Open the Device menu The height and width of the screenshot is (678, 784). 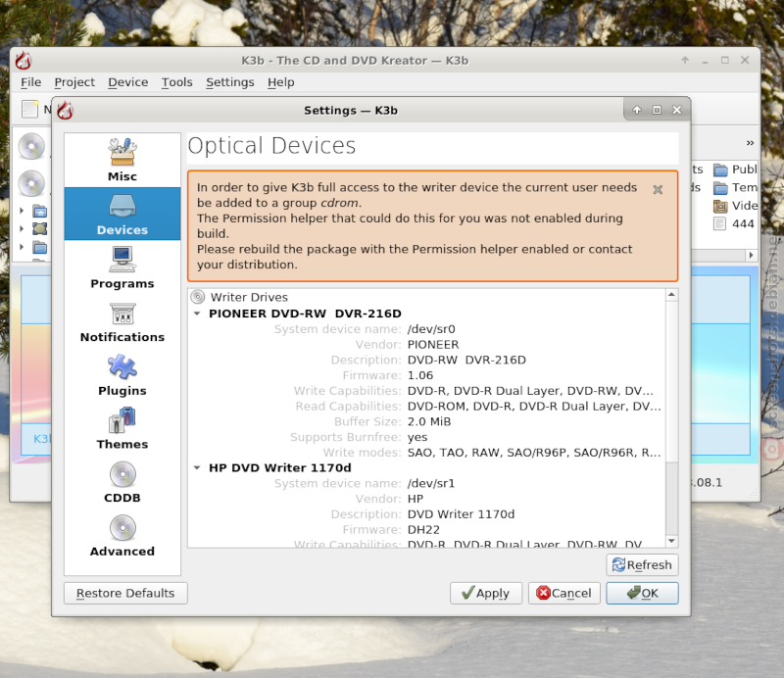(x=128, y=82)
